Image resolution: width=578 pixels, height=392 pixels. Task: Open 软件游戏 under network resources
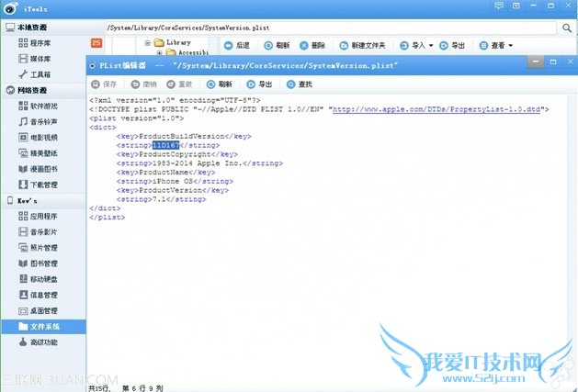(x=39, y=106)
